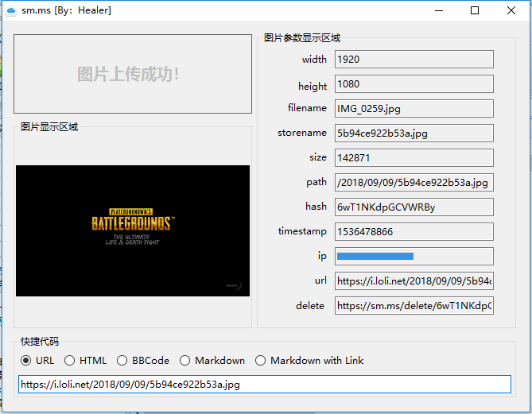Click the 'height' label text
Screen dimensions: 532x414
[x=313, y=86]
